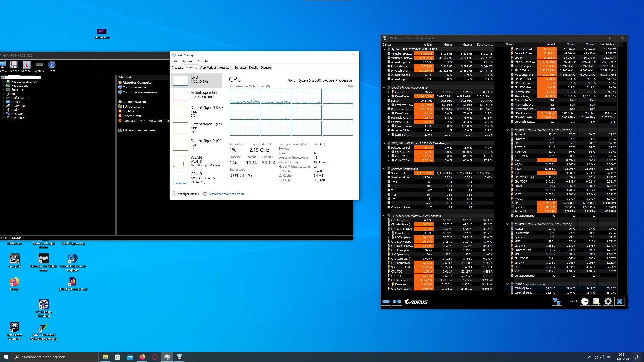Start sensor logging with the sheet-plus icon
Image resolution: width=644 pixels, height=362 pixels.
tap(596, 301)
